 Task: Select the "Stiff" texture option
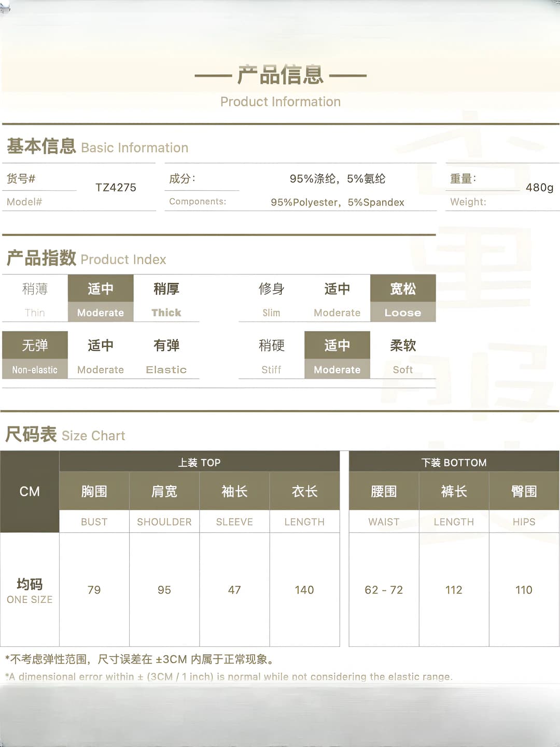click(271, 370)
